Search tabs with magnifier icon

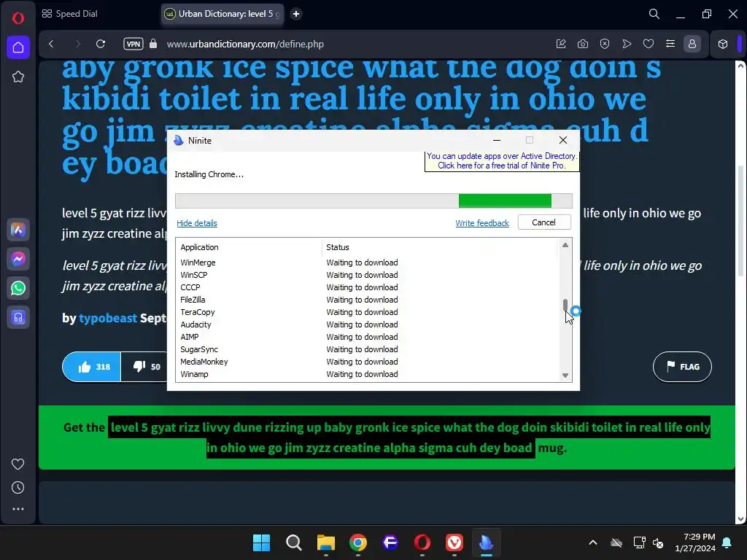[x=654, y=14]
